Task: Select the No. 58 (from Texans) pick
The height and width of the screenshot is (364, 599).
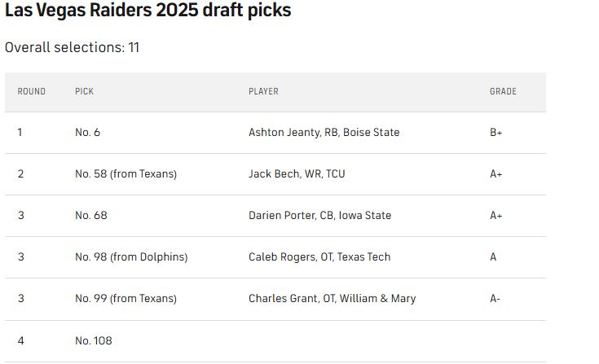Action: point(126,173)
